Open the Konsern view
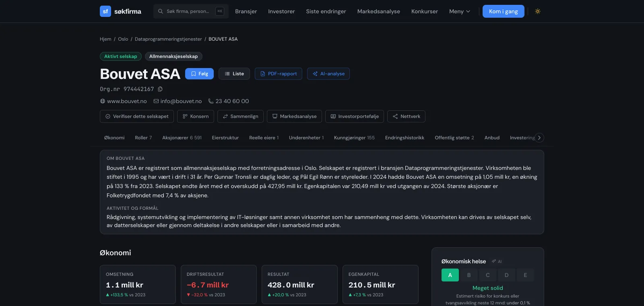Screen dimensions: 644x306 [196, 116]
